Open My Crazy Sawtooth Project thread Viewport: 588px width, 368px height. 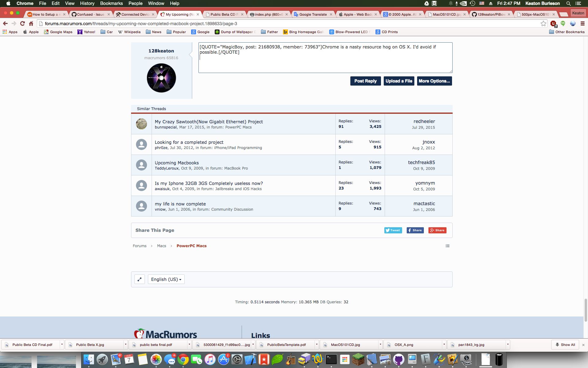209,122
